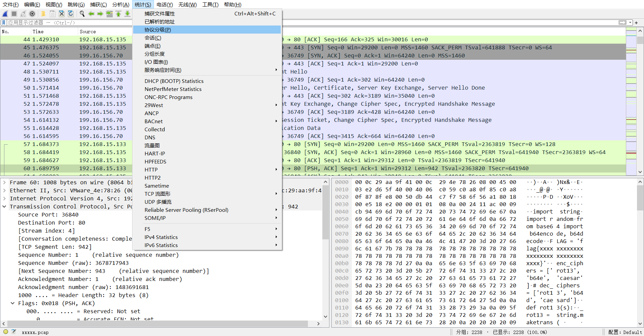
Task: Open the 电话(Y) menu
Action: [x=165, y=4]
